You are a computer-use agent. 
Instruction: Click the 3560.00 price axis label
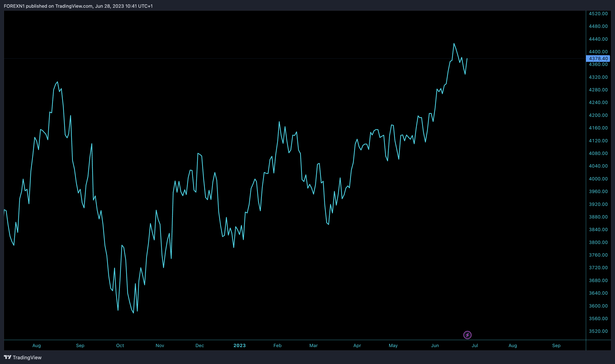598,318
